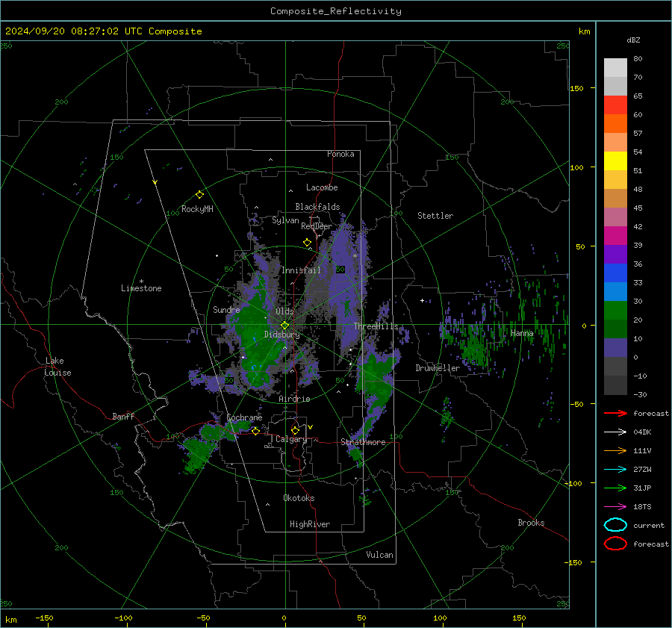Click the RockyMH label
This screenshot has height=628, width=672.
click(197, 209)
